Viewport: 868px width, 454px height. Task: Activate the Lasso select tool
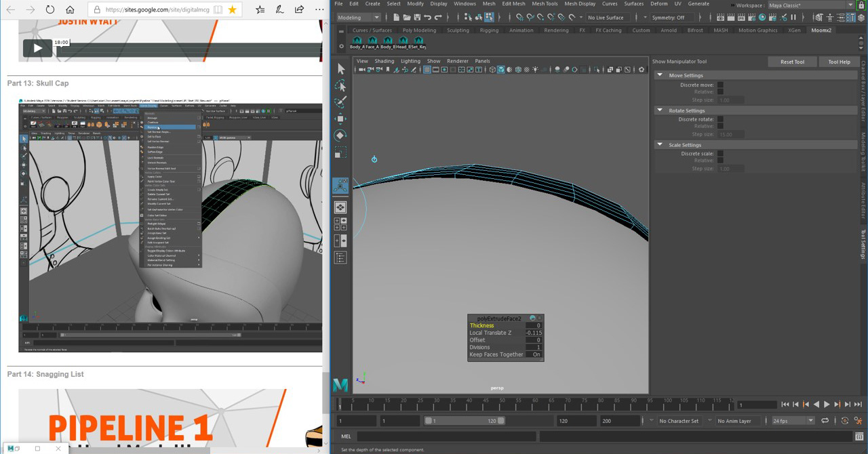tap(340, 85)
